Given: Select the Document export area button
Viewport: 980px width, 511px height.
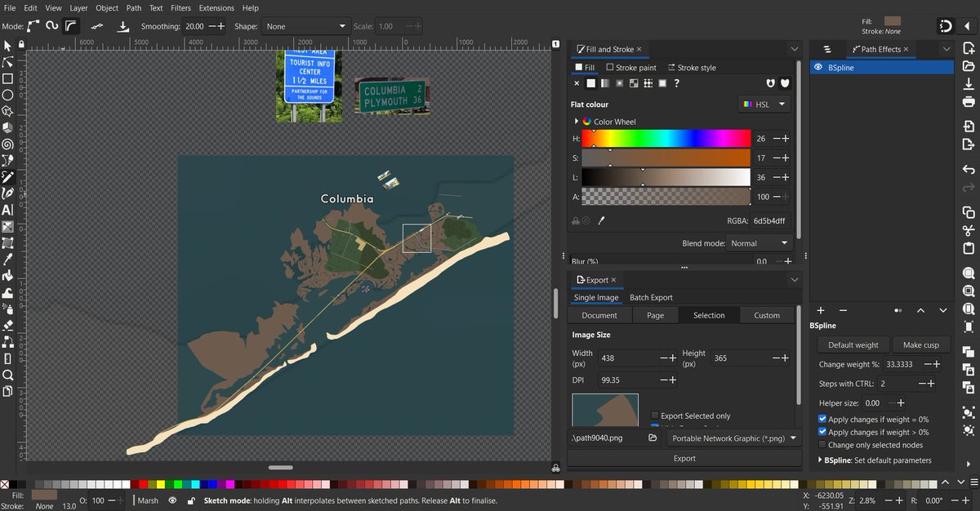Looking at the screenshot, I should (599, 315).
